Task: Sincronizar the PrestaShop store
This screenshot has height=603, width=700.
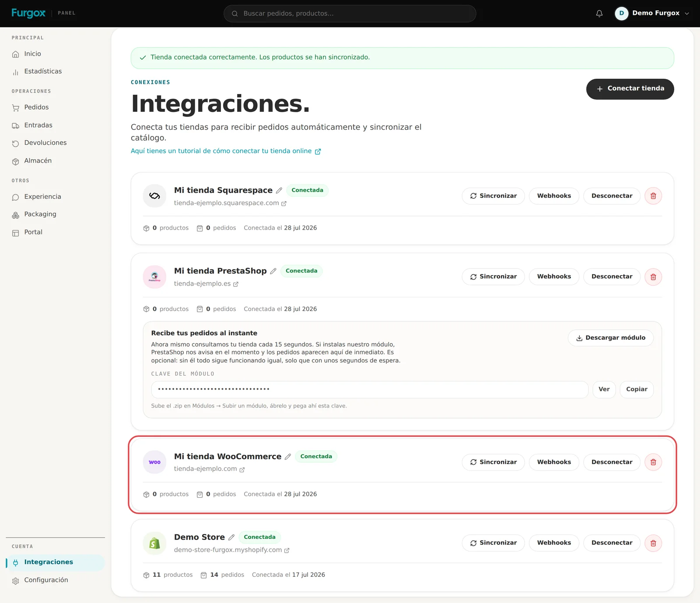Action: [x=493, y=277]
